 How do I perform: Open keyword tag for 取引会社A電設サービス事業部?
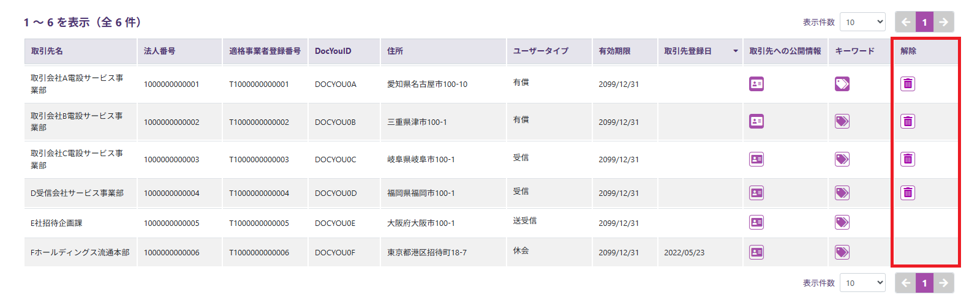(x=842, y=84)
